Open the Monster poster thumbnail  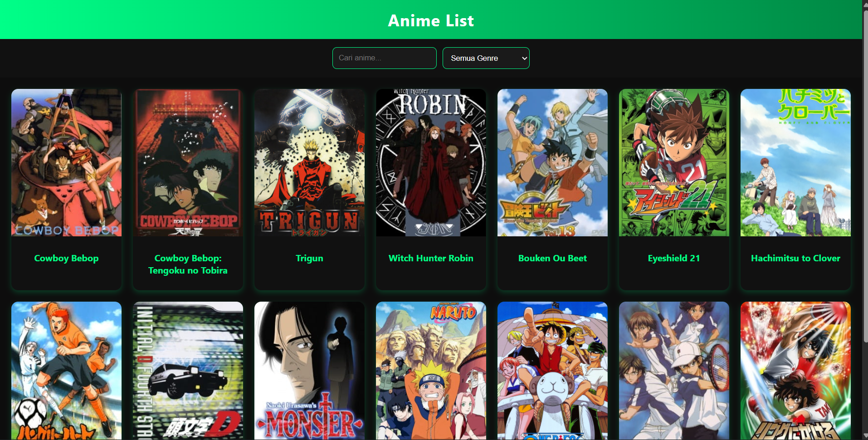coord(309,371)
